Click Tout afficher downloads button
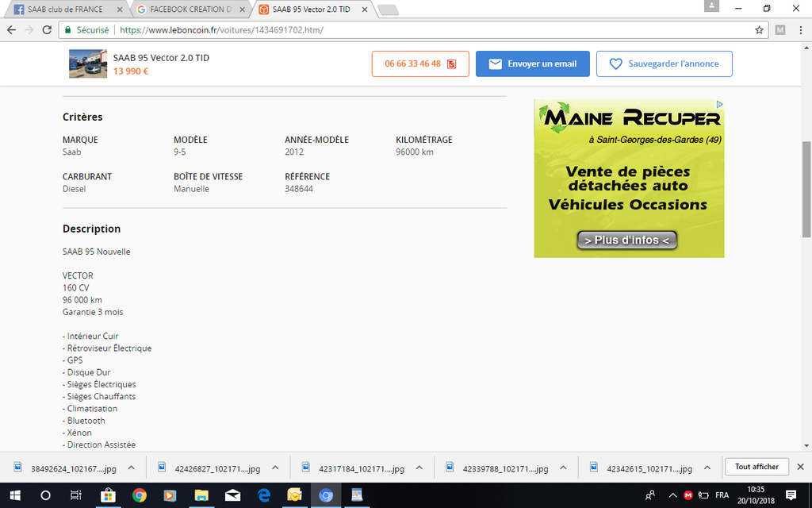The width and height of the screenshot is (812, 508). point(756,467)
